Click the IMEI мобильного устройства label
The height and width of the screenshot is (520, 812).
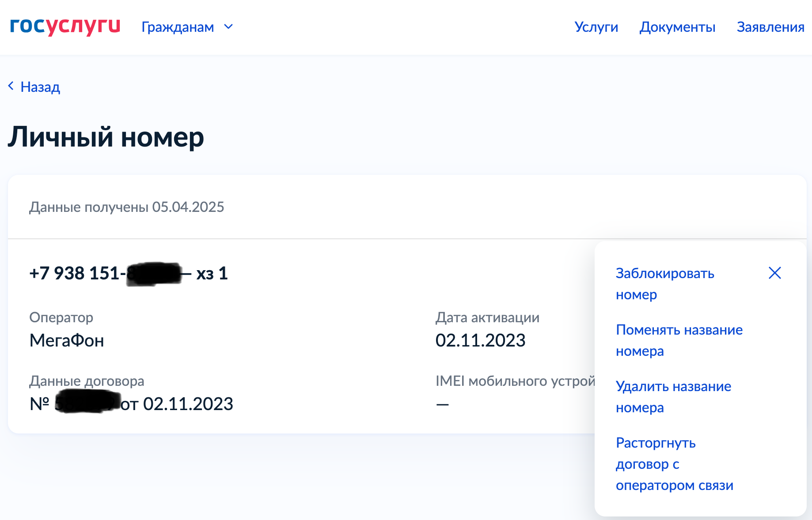[x=515, y=381]
